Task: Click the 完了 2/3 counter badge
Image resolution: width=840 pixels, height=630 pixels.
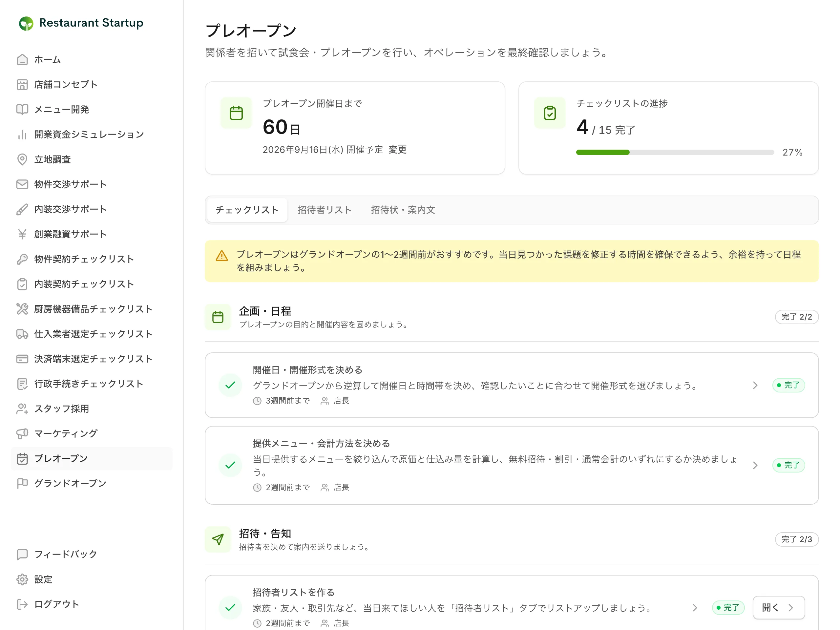Action: 797,539
